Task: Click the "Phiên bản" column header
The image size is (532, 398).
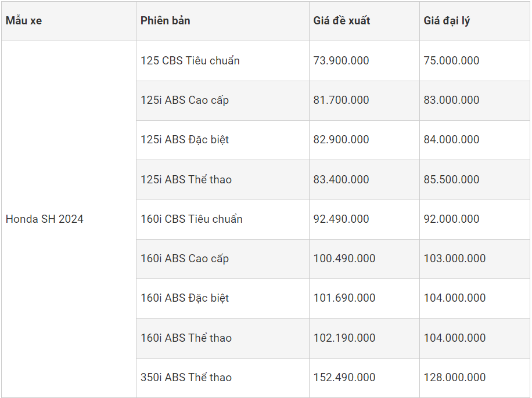Action: 165,21
